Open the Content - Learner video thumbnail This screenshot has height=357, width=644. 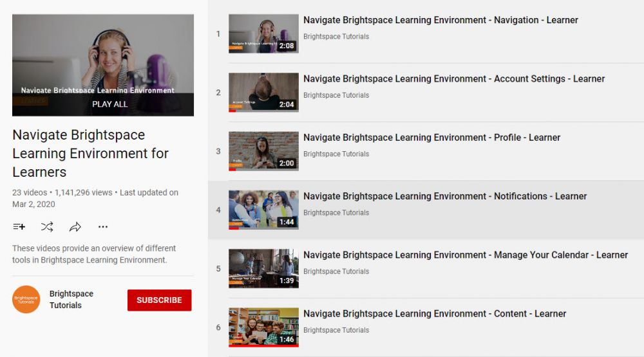point(263,327)
